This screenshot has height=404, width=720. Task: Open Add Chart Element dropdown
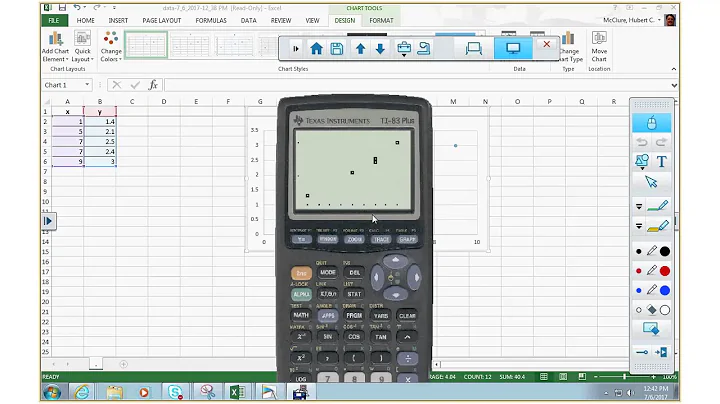click(x=55, y=47)
